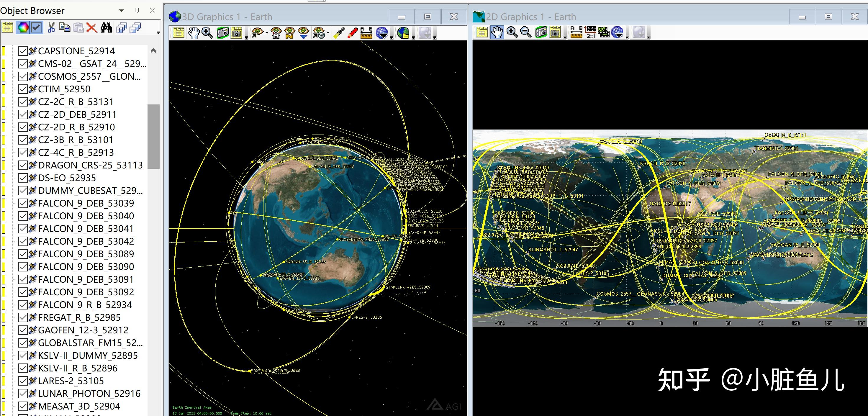Click the scissors Cut icon in Object Browser
This screenshot has height=416, width=868.
(51, 28)
